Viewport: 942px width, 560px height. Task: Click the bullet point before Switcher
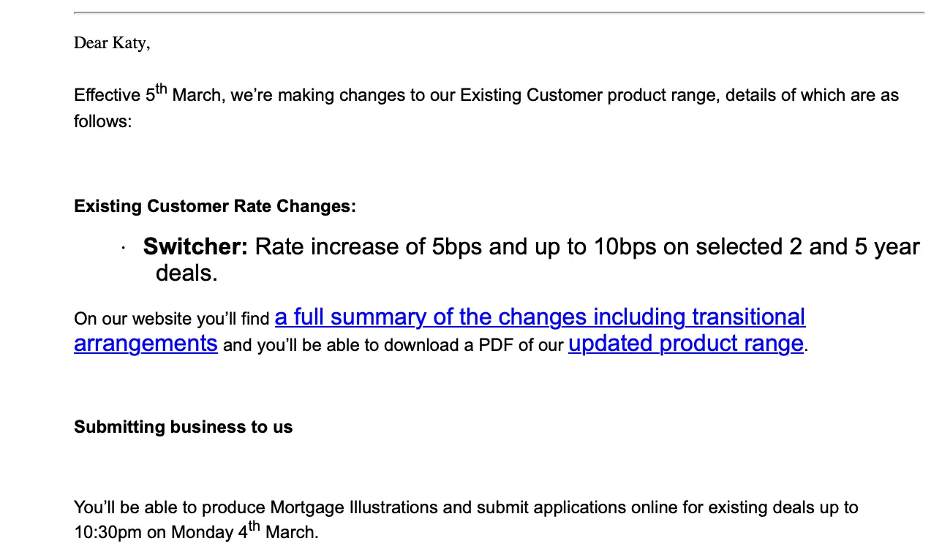point(124,249)
